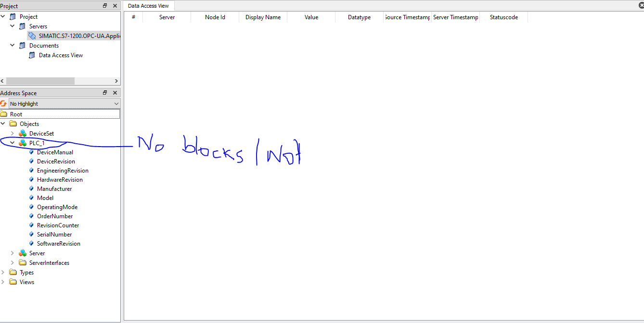
Task: Close the Address Space panel
Action: (115, 93)
